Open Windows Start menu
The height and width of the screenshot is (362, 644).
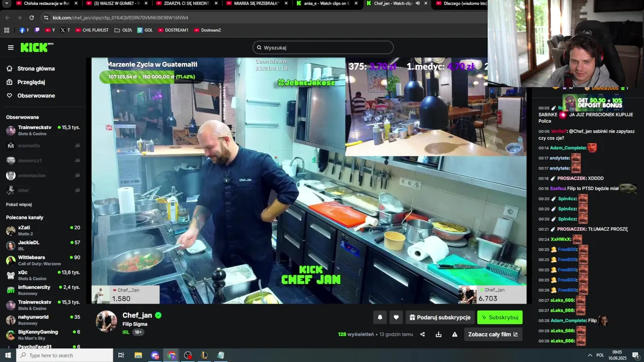[8, 355]
